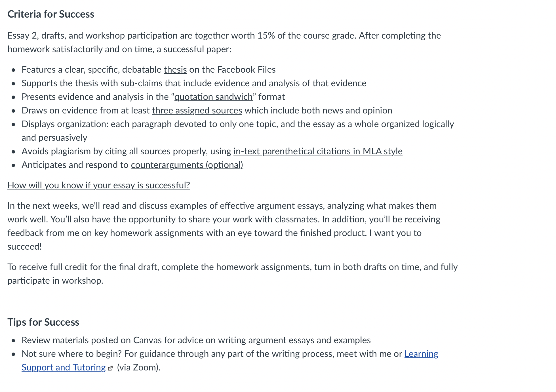Click the 'Support and Tutoring' link text
The width and height of the screenshot is (556, 392).
64,367
